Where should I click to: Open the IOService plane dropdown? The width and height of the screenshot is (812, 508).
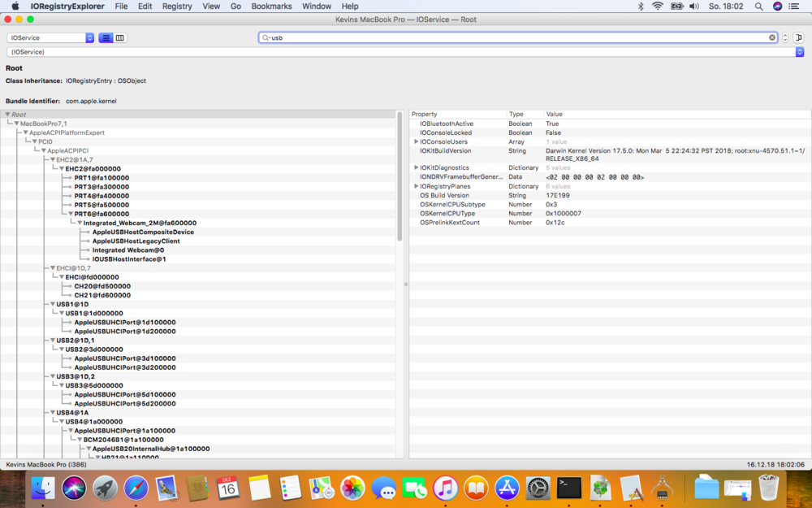[50, 37]
